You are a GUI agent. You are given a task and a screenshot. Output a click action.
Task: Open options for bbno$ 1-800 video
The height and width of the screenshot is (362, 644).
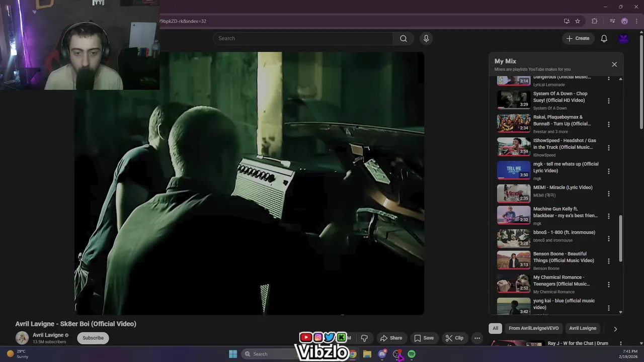click(x=608, y=239)
